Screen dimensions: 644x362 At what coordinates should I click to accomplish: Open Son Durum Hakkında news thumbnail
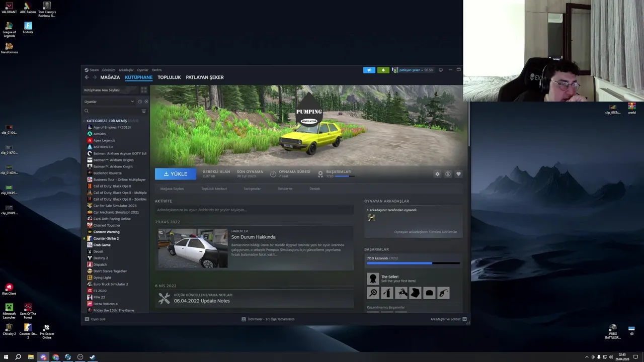click(193, 248)
